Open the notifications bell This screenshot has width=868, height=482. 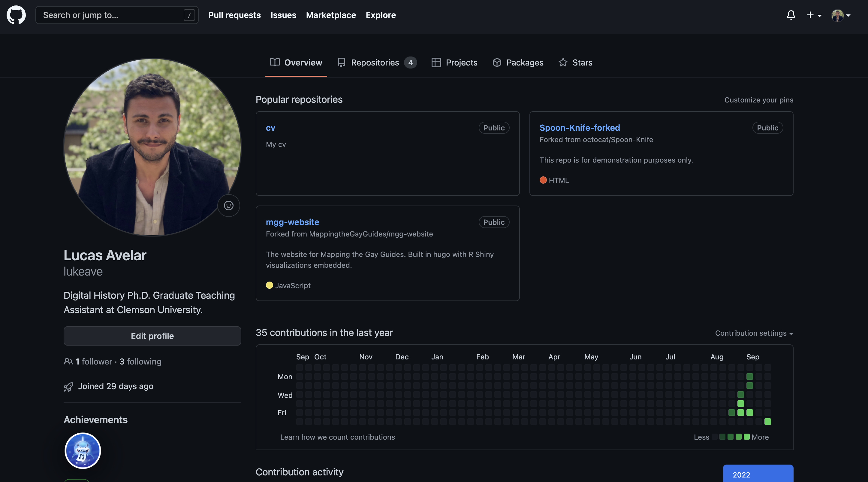point(791,15)
